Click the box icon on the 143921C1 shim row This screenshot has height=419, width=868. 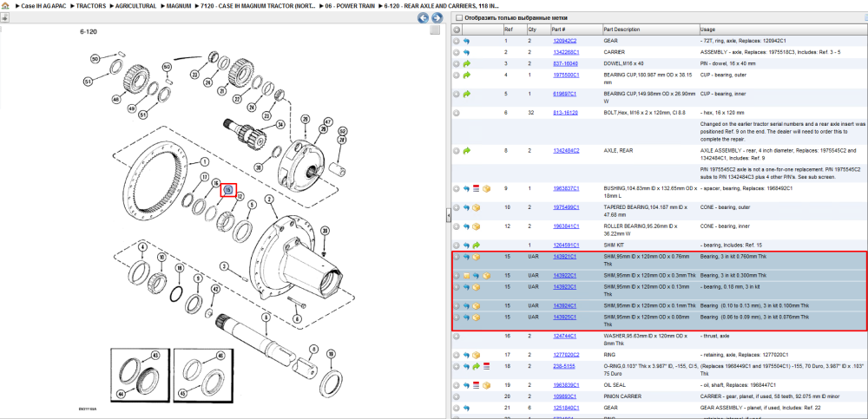click(476, 257)
